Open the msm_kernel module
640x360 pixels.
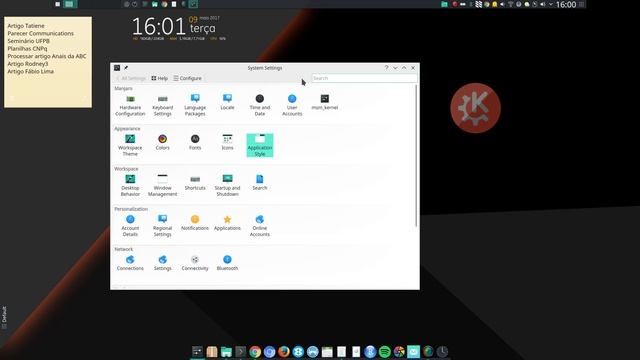tap(324, 102)
